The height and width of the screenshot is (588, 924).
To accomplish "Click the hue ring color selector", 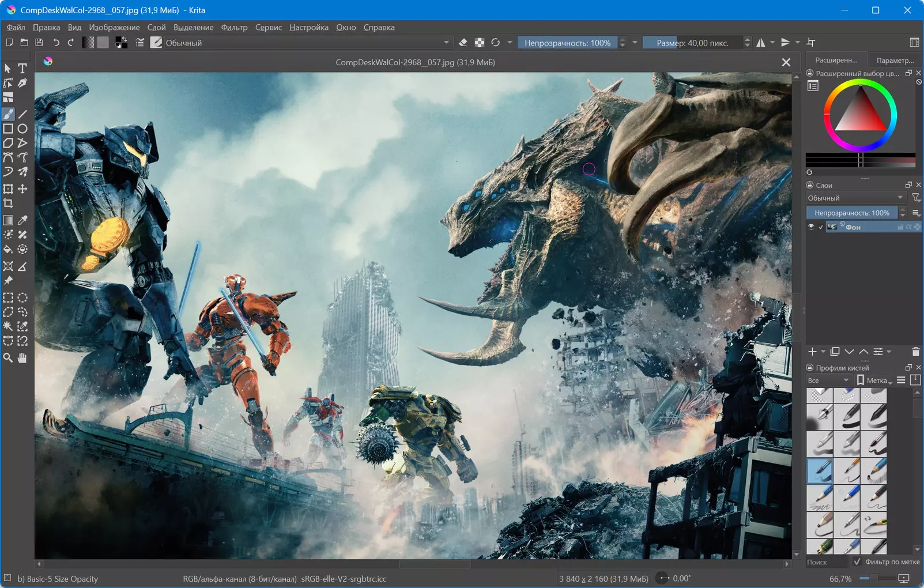I will pyautogui.click(x=860, y=115).
